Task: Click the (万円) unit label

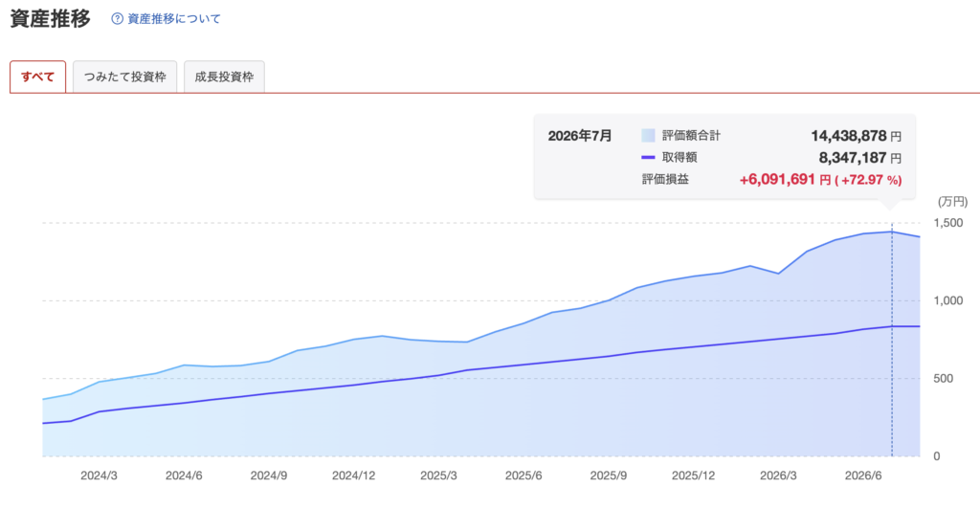Action: pyautogui.click(x=952, y=202)
